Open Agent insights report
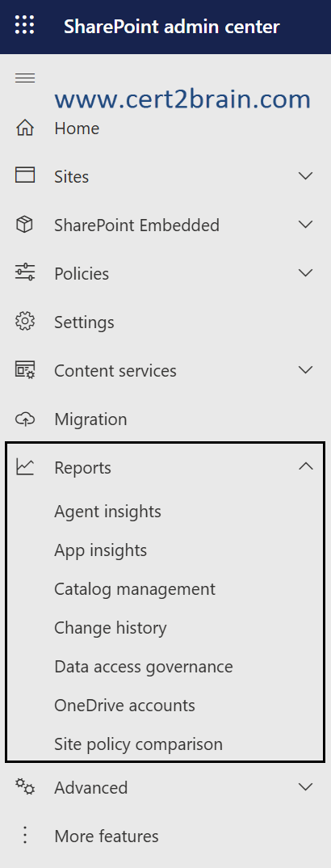Viewport: 331px width, 868px height. (x=107, y=512)
